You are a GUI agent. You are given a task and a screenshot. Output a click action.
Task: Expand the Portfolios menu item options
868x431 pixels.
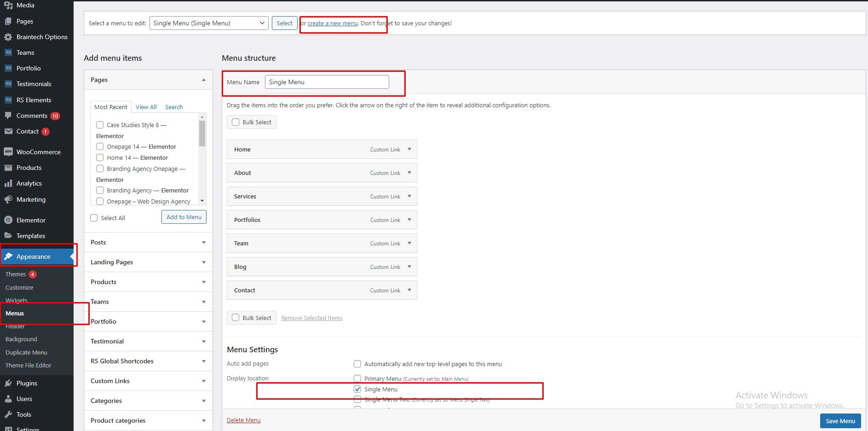[409, 220]
